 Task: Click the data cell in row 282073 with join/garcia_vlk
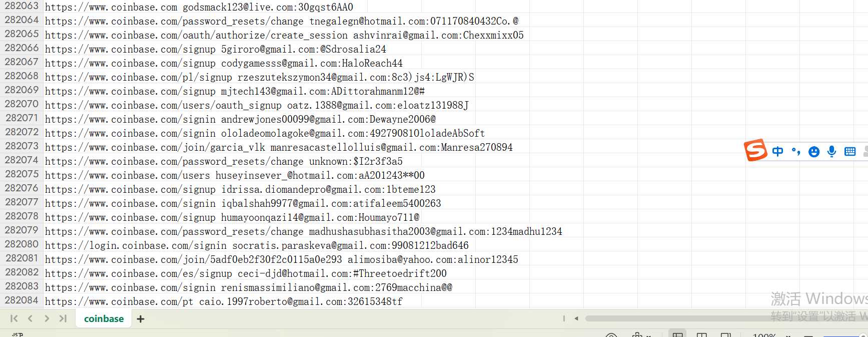tap(279, 147)
